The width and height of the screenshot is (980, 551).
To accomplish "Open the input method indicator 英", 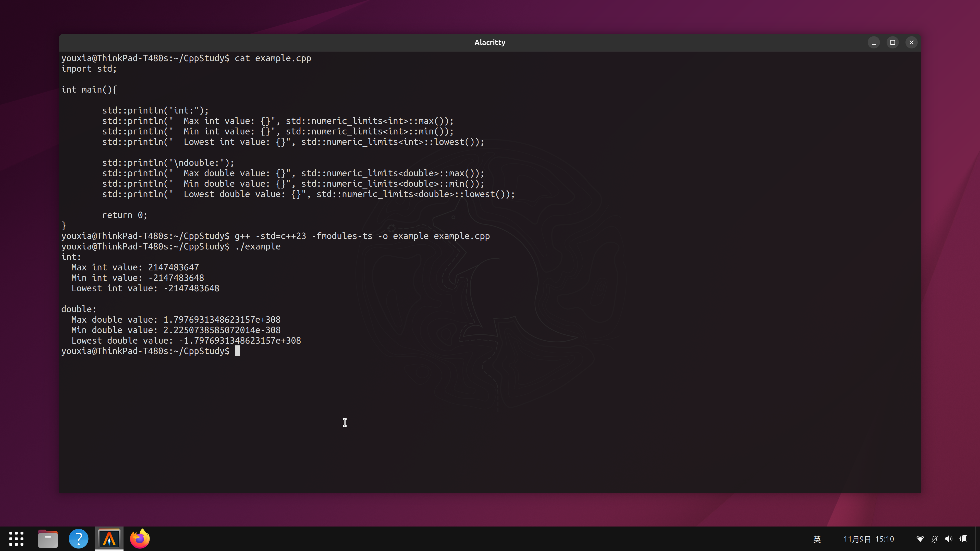I will point(817,539).
